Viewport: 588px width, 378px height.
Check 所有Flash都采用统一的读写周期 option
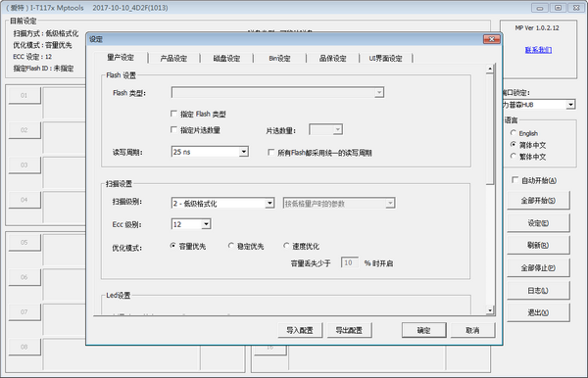coord(270,152)
